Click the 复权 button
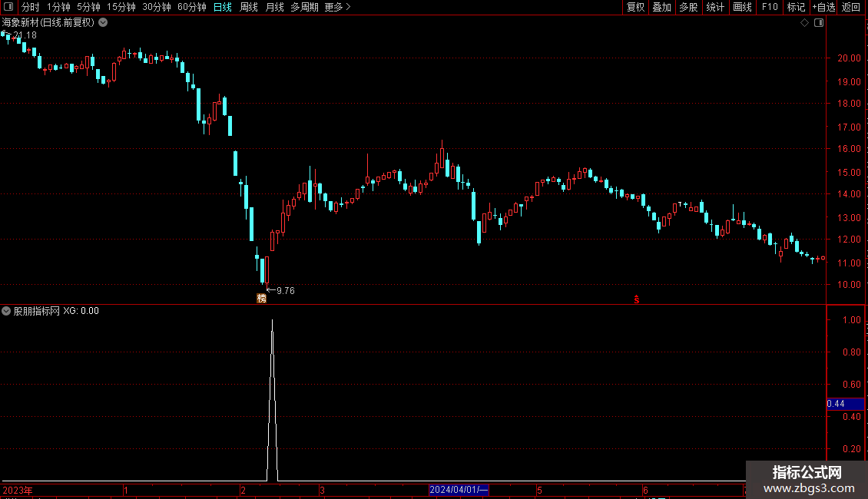 (x=635, y=7)
